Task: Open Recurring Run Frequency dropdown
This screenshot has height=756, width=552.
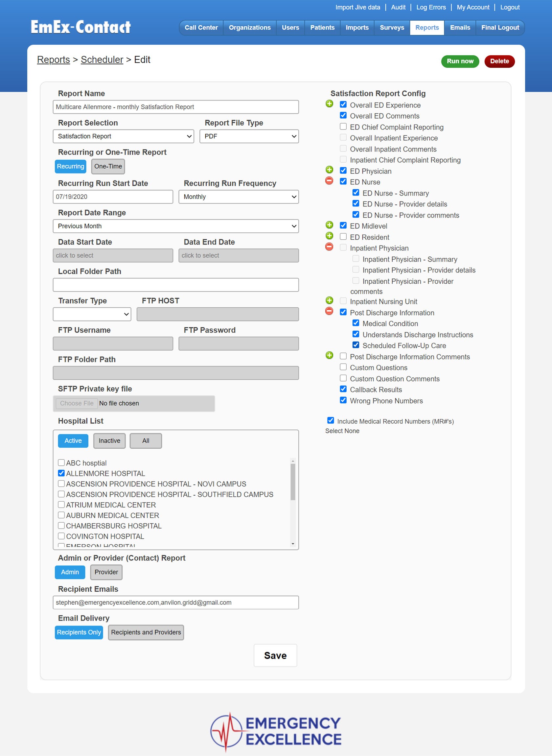Action: (239, 197)
